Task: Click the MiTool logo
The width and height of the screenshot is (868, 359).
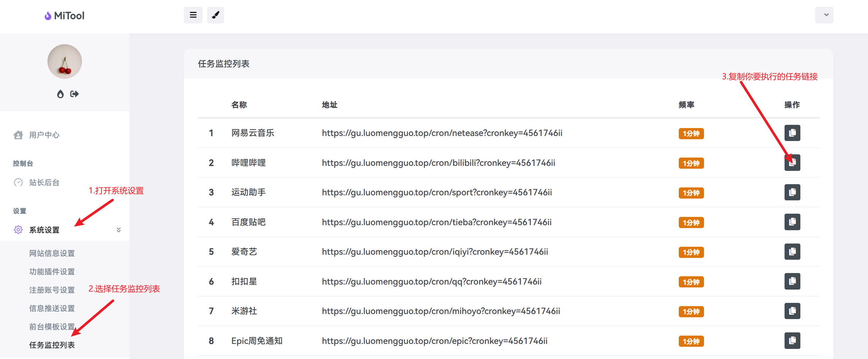Action: (x=64, y=16)
